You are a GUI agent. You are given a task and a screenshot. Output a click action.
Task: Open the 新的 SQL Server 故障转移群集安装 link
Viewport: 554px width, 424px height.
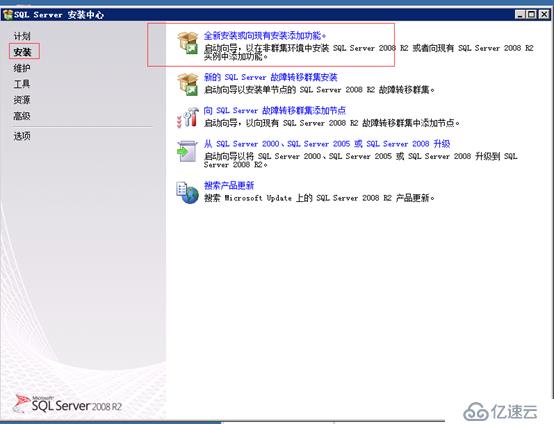pos(271,77)
